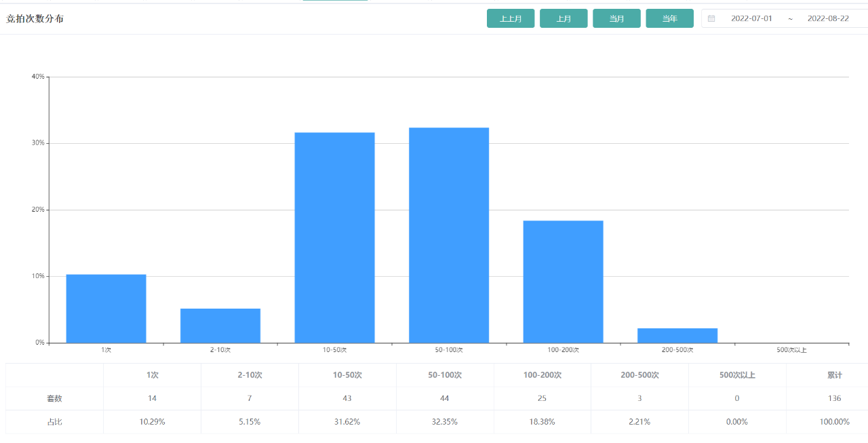Click the 32.35% percentage cell
The width and height of the screenshot is (868, 443).
pyautogui.click(x=445, y=422)
